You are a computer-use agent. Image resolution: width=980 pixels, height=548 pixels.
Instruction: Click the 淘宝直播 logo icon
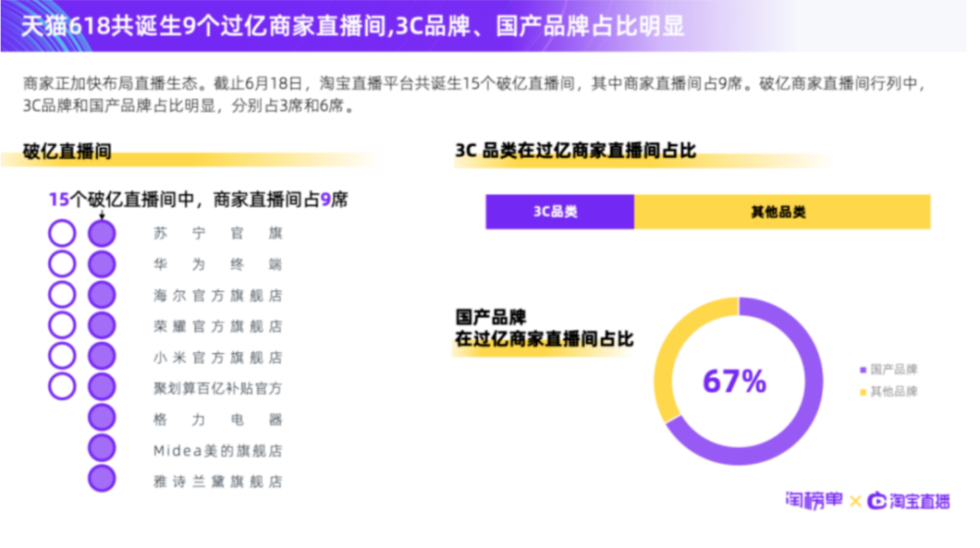coord(877,501)
